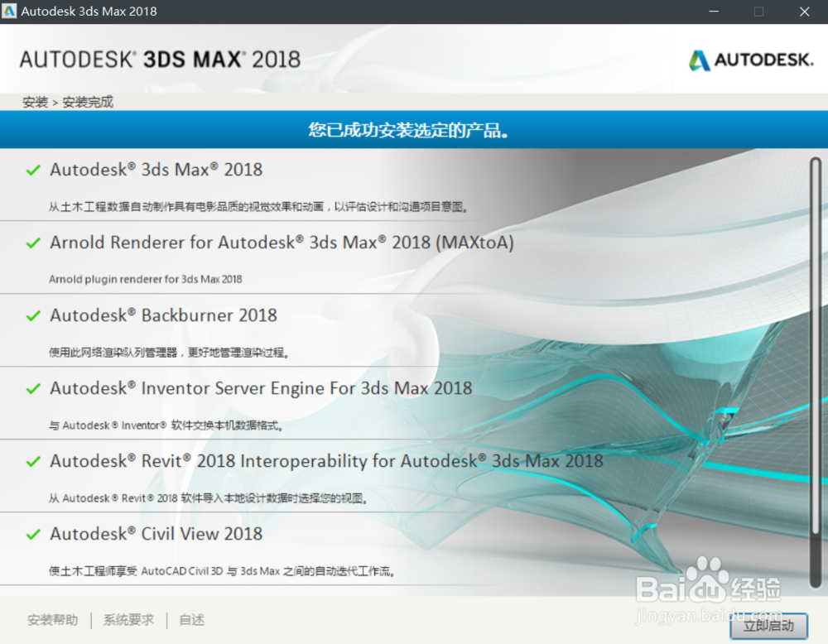Click the Inventor 软件交换本机数据格式 description
Image resolution: width=828 pixels, height=644 pixels.
pyautogui.click(x=166, y=425)
